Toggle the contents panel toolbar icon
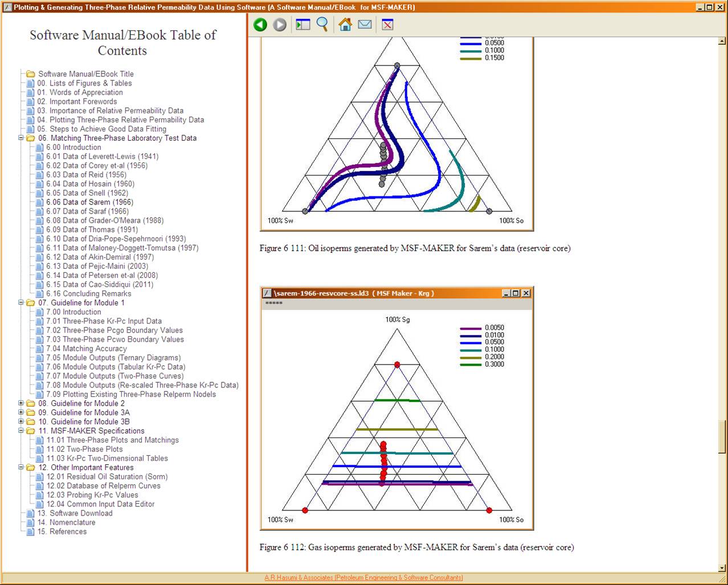 pos(303,24)
